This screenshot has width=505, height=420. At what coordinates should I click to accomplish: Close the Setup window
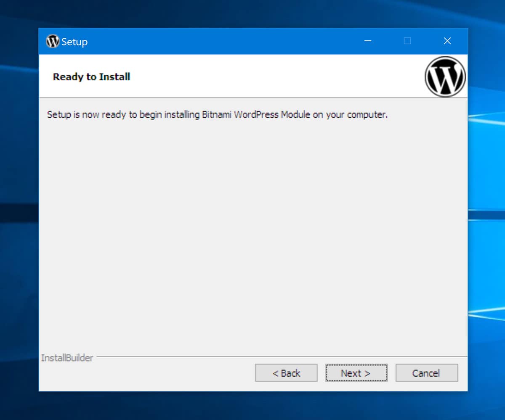[x=447, y=41]
